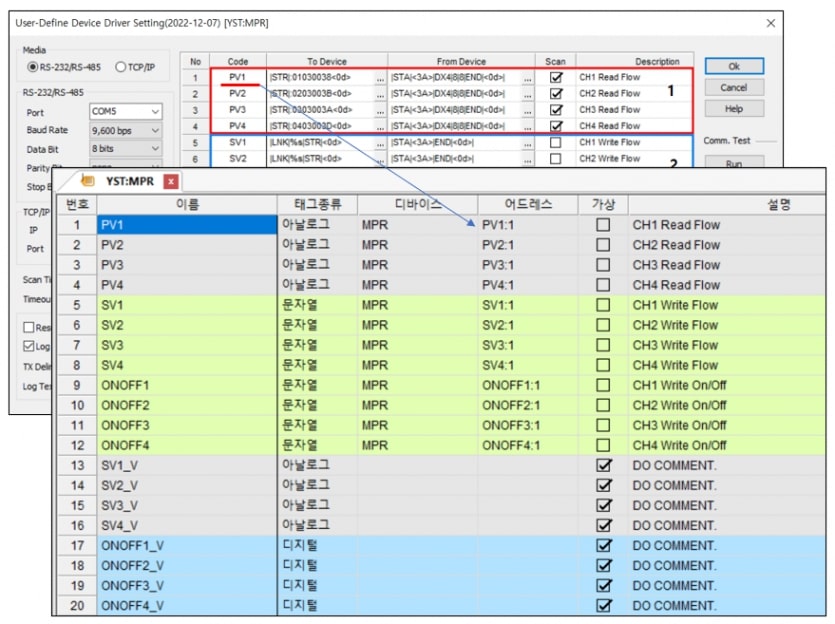
Task: Open the From Device ellipsis for PV4
Action: (527, 127)
